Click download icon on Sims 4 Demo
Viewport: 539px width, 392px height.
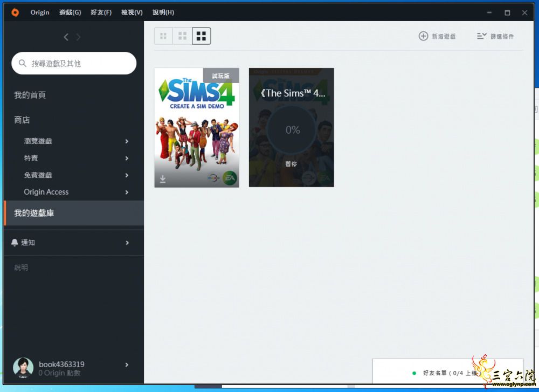pyautogui.click(x=163, y=179)
